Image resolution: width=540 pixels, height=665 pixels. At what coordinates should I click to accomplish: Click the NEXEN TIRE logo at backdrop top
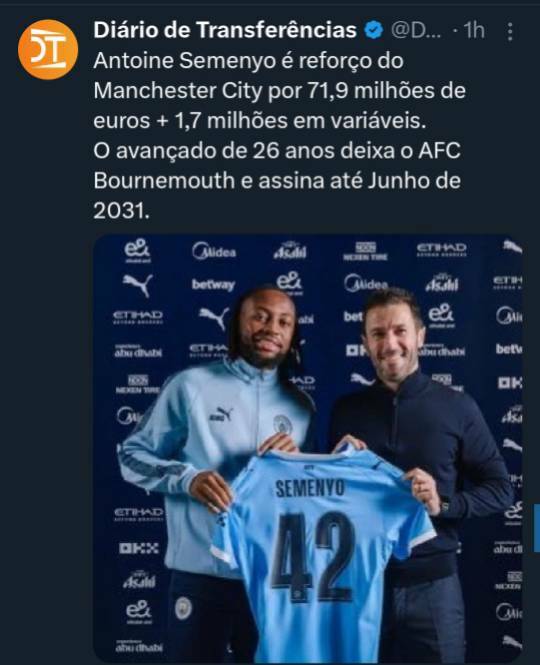(x=365, y=251)
